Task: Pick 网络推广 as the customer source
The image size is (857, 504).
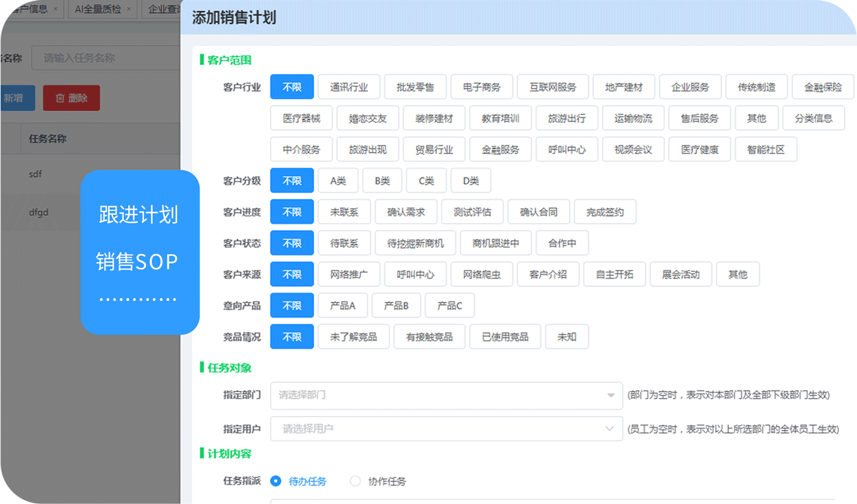Action: pyautogui.click(x=349, y=274)
